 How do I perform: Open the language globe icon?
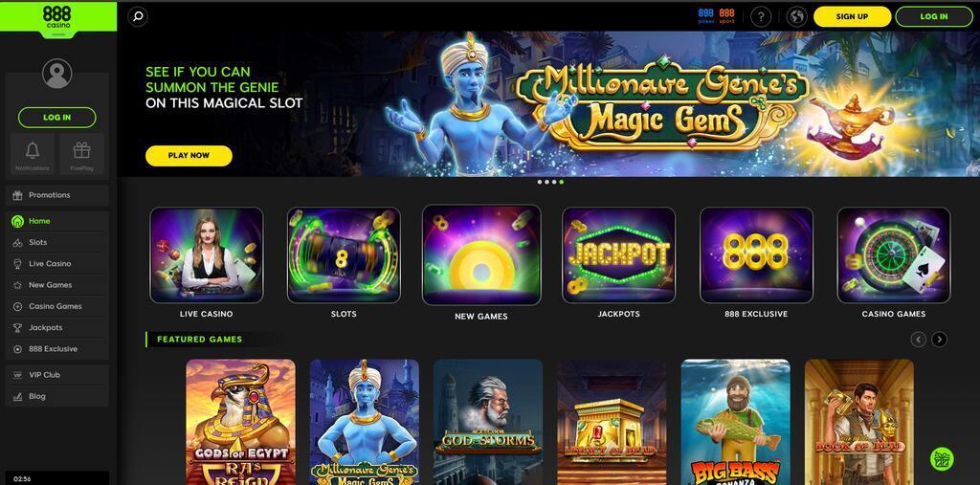pyautogui.click(x=797, y=17)
